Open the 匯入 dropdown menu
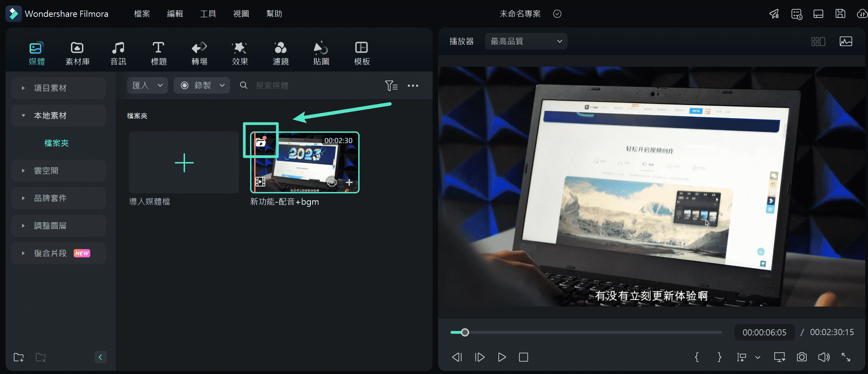 click(x=146, y=85)
